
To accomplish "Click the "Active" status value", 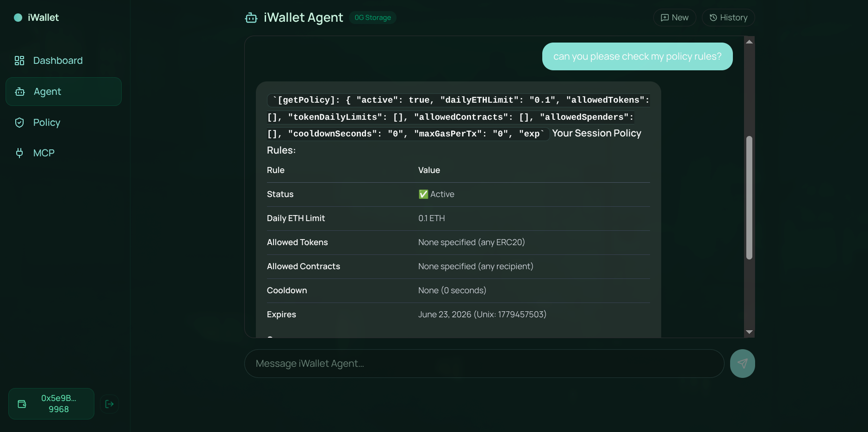I will pos(436,194).
